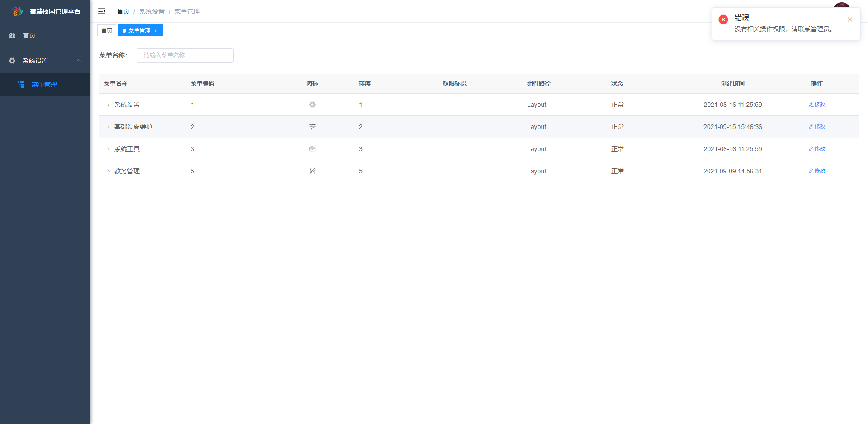
Task: Select 菜单管理 in the sidebar
Action: tap(45, 85)
